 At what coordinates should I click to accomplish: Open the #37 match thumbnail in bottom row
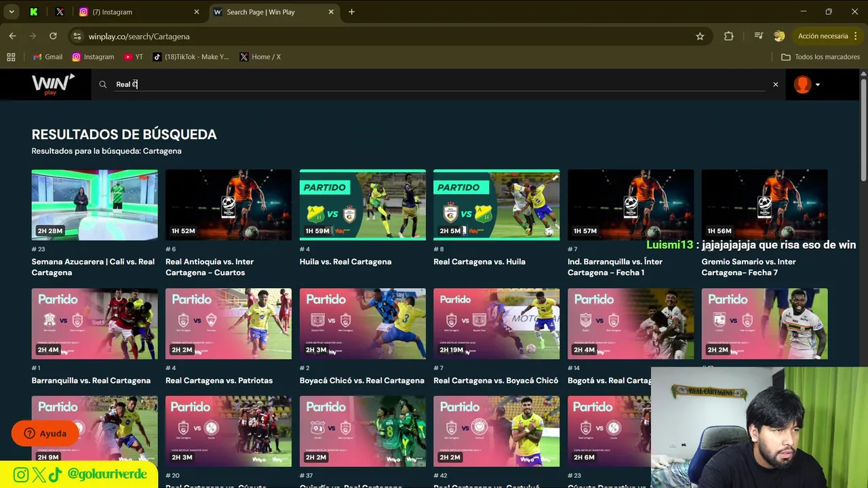[x=363, y=431]
